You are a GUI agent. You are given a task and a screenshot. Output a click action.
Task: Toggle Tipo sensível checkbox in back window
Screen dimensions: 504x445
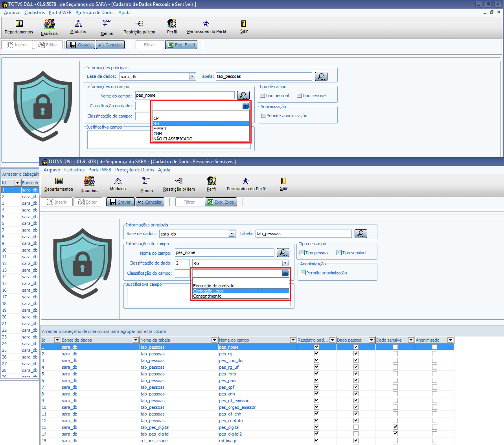click(x=299, y=96)
